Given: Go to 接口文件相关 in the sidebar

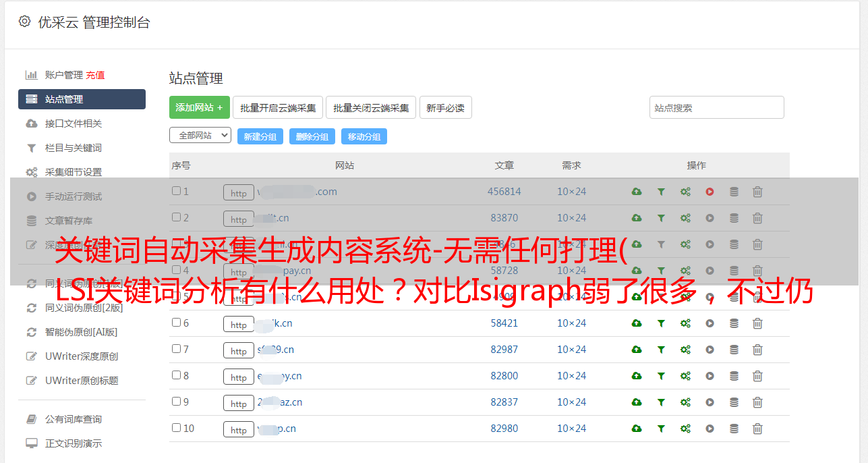Looking at the screenshot, I should tap(74, 124).
